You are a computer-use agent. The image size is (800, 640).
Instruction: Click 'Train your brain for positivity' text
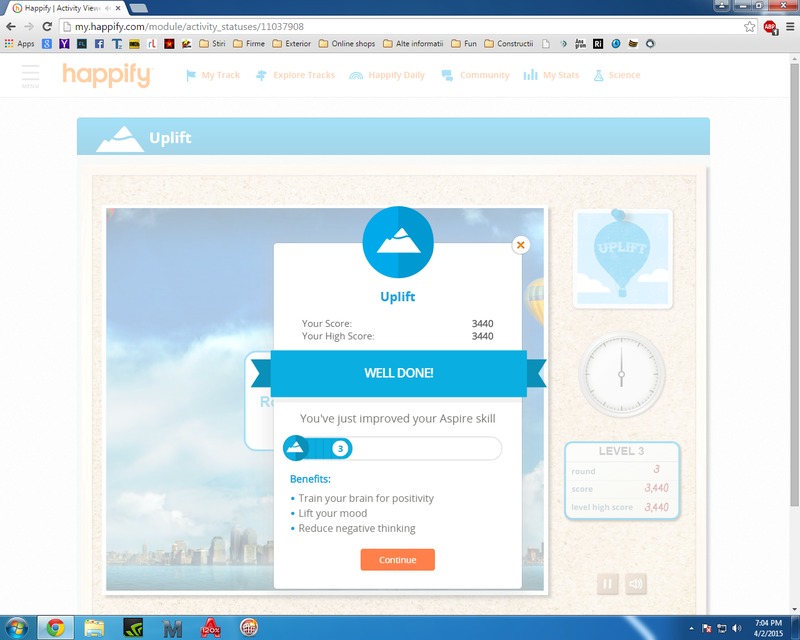[366, 498]
